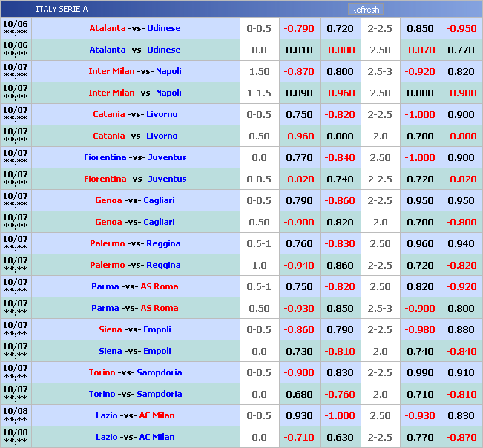Select 0.990 over odds for Torino vs Sampdoria
This screenshot has width=483, height=448.
point(420,373)
